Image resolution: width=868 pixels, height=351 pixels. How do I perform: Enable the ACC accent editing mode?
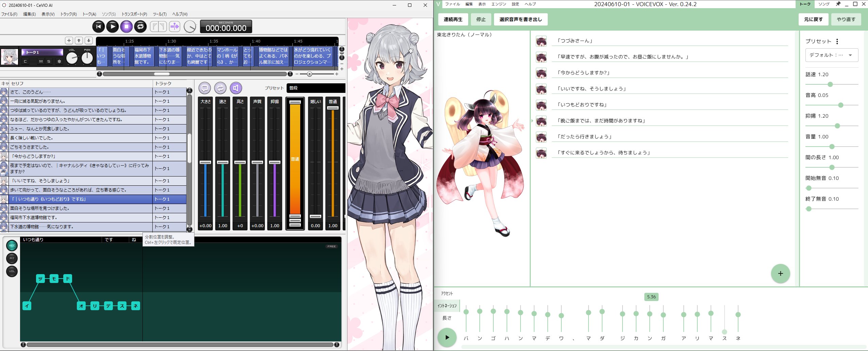(x=12, y=246)
